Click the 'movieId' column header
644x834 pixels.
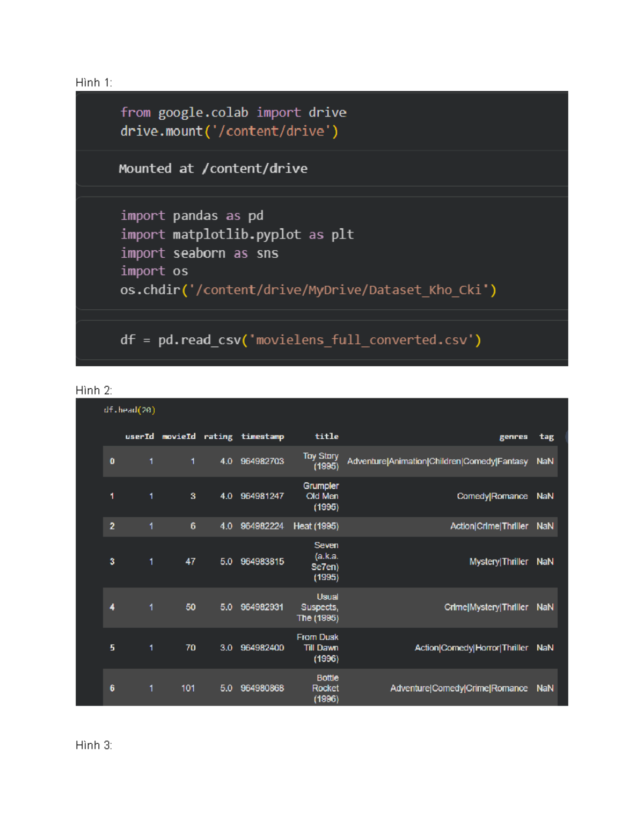179,437
